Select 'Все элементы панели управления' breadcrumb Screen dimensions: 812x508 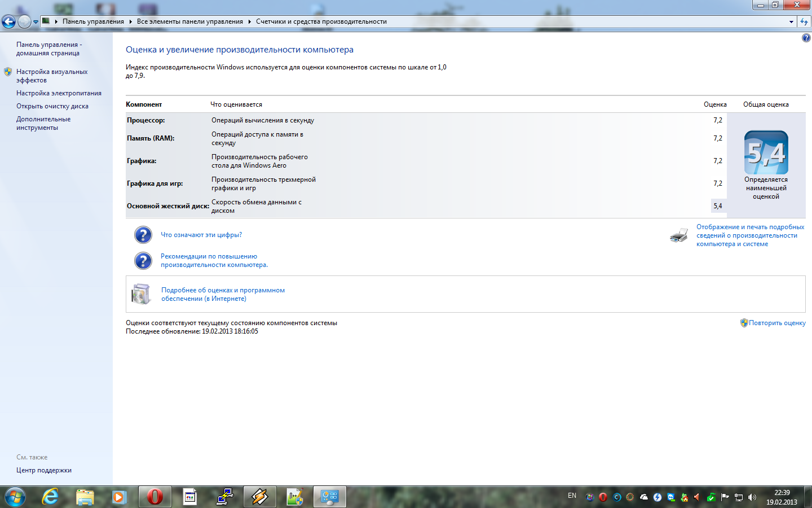tap(190, 21)
